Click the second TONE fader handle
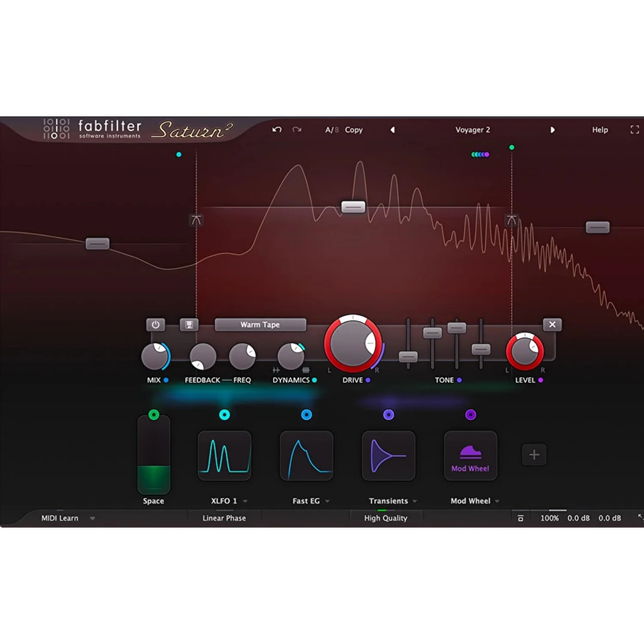The image size is (644, 644). [432, 333]
